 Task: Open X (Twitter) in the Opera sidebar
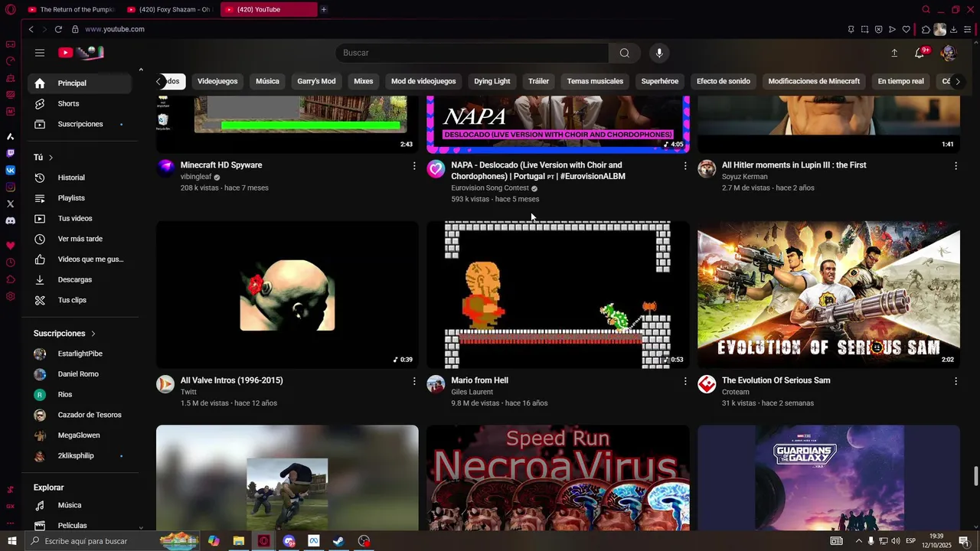10,204
